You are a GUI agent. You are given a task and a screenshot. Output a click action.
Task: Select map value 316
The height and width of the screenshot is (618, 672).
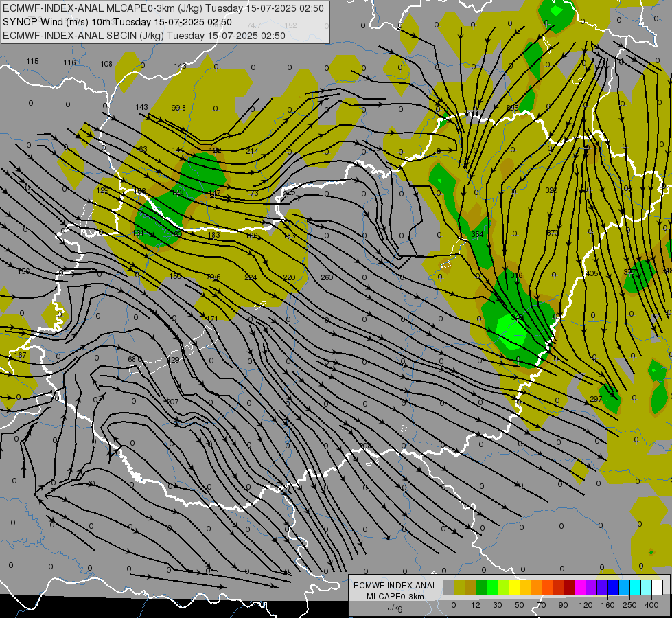(x=516, y=275)
